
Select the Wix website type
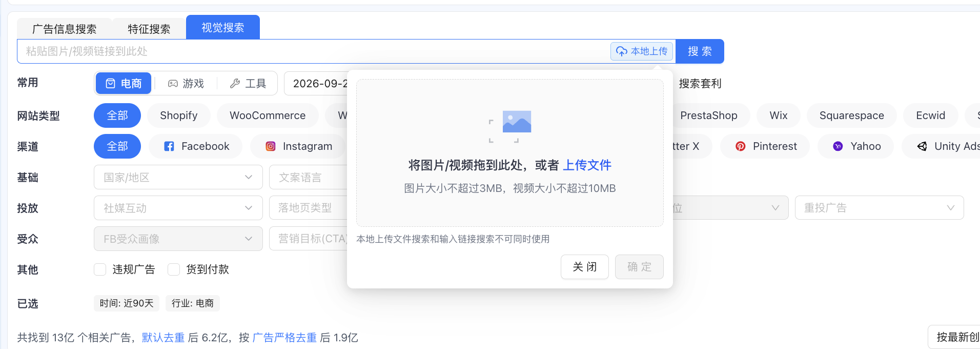click(x=779, y=115)
